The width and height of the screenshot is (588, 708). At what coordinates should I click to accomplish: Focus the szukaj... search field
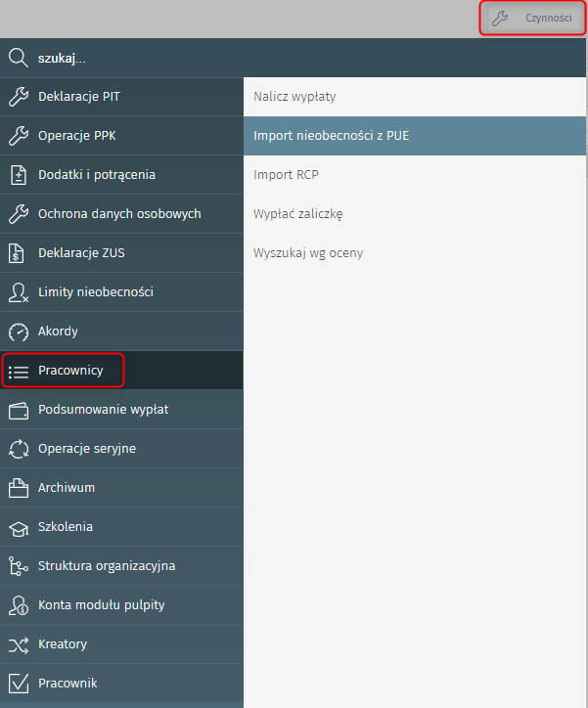point(147,59)
